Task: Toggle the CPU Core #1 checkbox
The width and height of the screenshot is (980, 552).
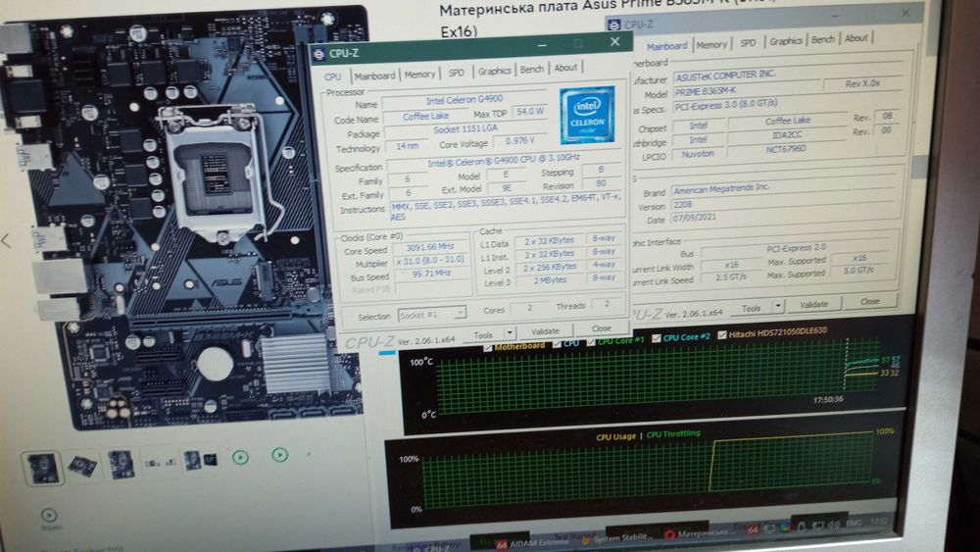Action: 591,341
